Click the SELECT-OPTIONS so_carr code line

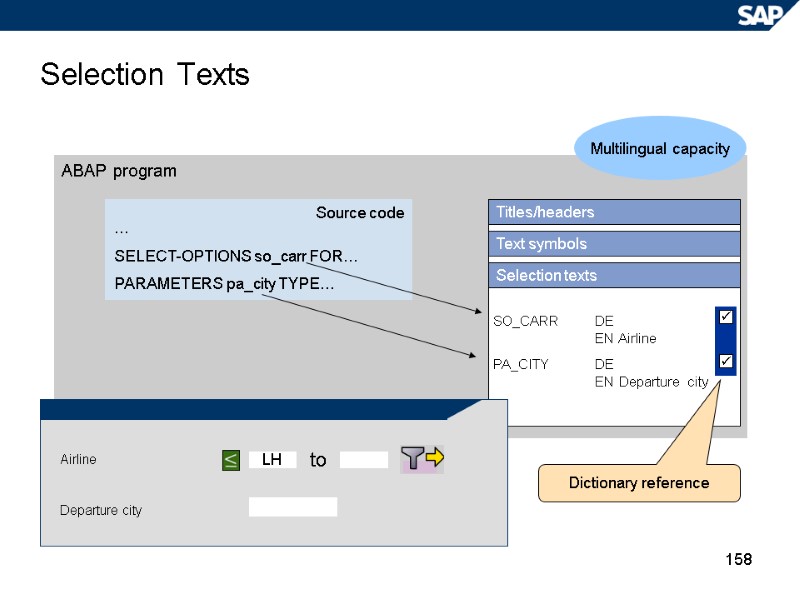(x=236, y=256)
